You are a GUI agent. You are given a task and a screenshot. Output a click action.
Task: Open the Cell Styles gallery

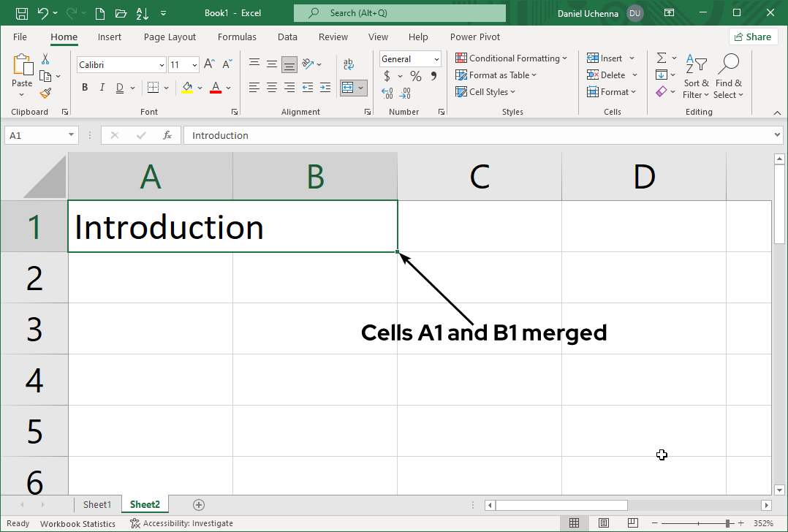[486, 91]
